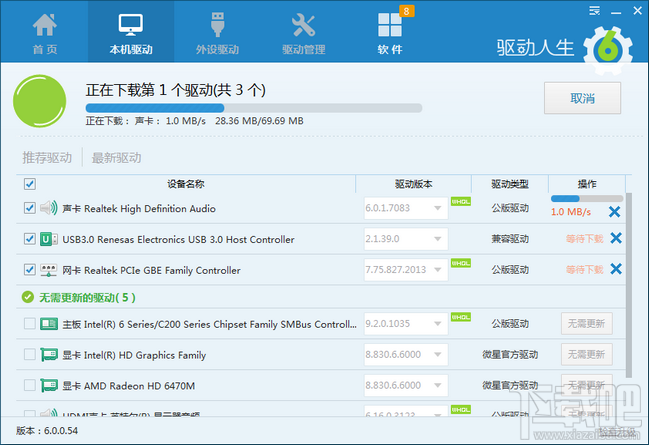
Task: Click the 声卡 row download progress bar
Action: coord(587,198)
